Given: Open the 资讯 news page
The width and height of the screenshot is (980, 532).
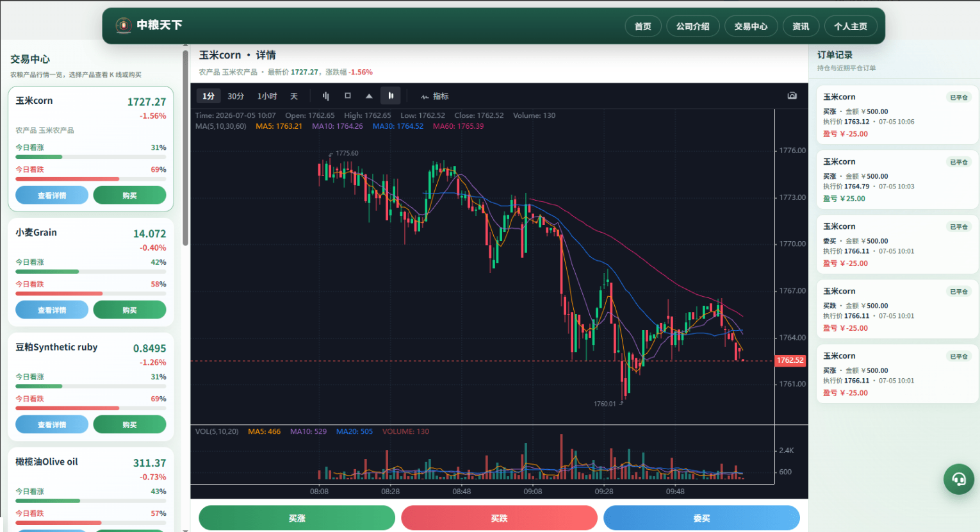Looking at the screenshot, I should click(x=801, y=26).
